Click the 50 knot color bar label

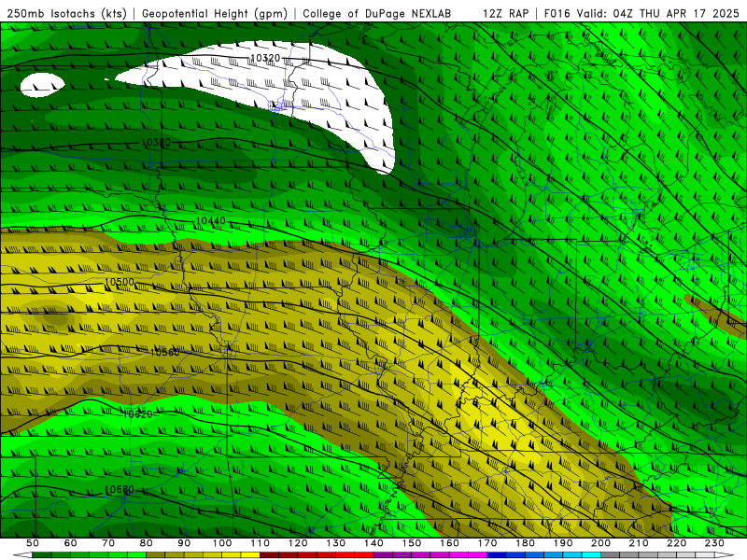point(33,543)
